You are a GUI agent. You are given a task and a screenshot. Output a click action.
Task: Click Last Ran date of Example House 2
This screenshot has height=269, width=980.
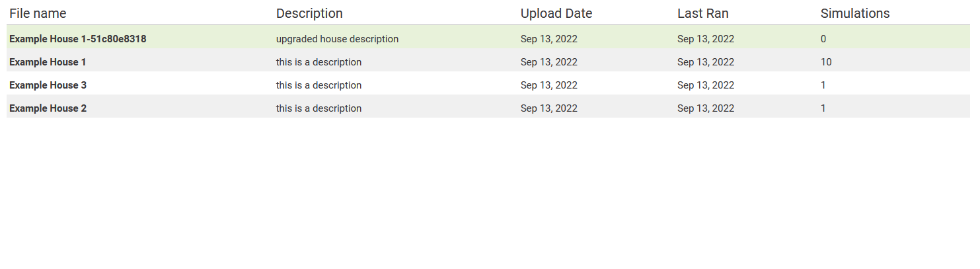(x=706, y=108)
